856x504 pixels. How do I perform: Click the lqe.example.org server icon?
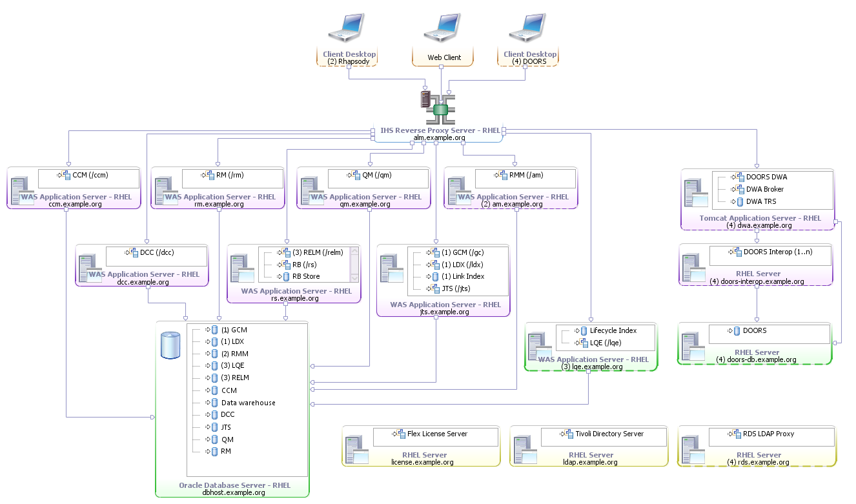pyautogui.click(x=540, y=347)
